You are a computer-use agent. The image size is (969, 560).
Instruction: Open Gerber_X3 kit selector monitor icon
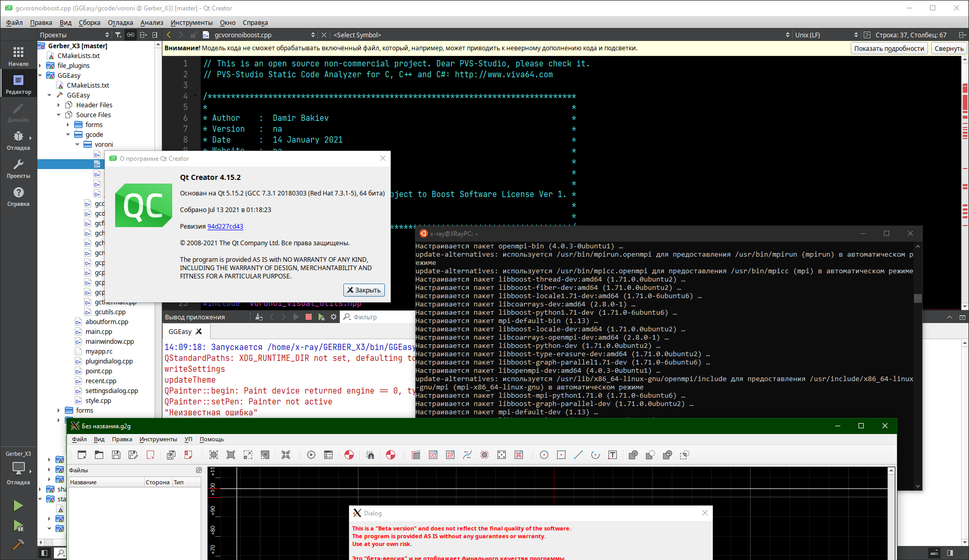(18, 468)
